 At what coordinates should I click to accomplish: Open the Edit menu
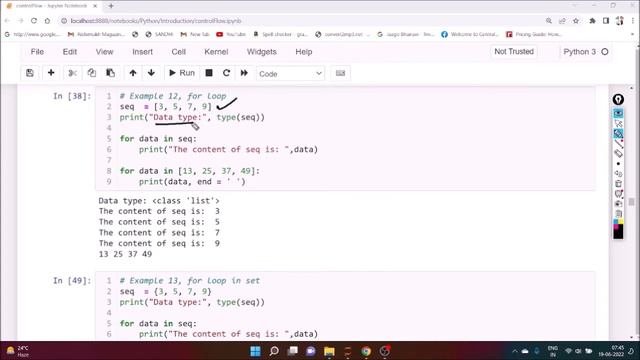tap(70, 52)
